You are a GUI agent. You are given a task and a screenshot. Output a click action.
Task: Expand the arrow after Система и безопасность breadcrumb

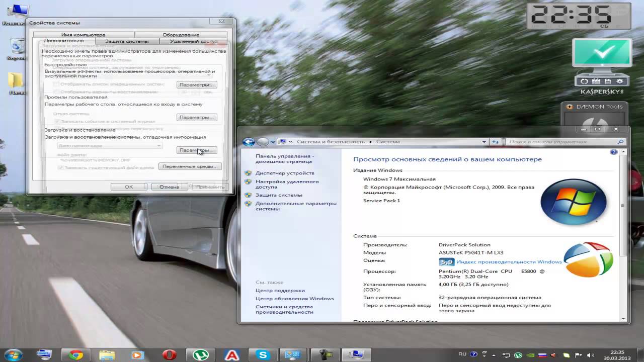pos(371,142)
